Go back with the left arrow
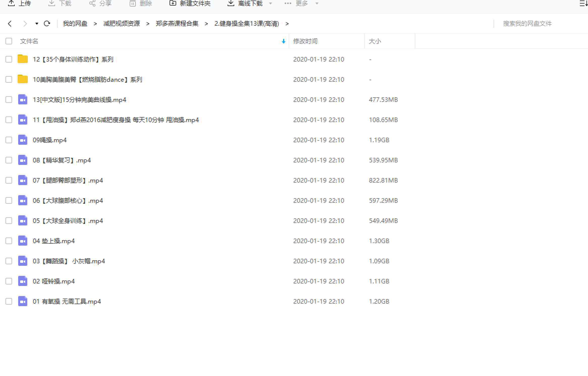588x376 pixels. tap(10, 24)
